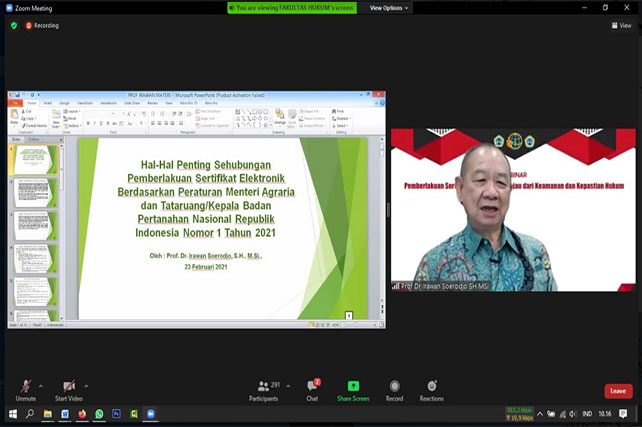Open the View Options dropdown
The width and height of the screenshot is (642, 427).
click(x=389, y=8)
